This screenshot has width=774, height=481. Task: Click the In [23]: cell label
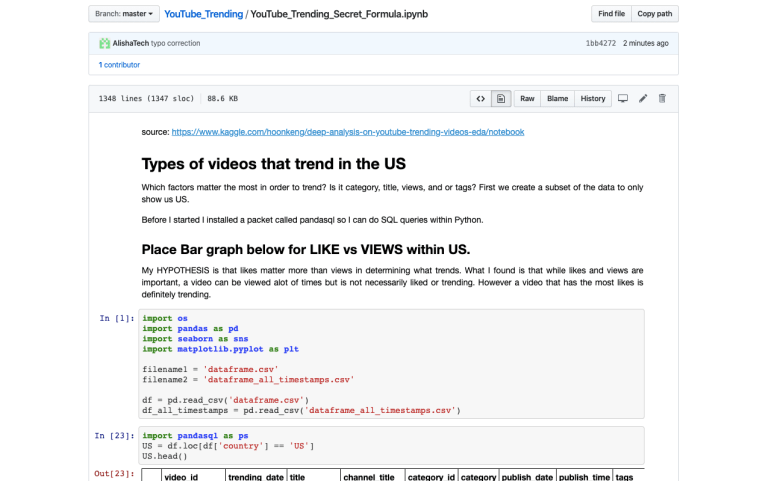click(115, 436)
